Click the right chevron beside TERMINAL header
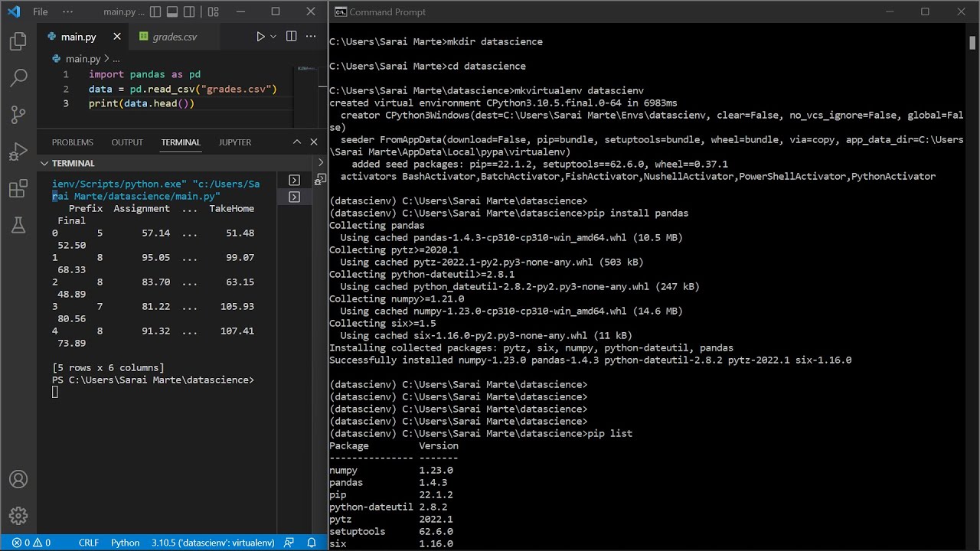 coord(321,163)
